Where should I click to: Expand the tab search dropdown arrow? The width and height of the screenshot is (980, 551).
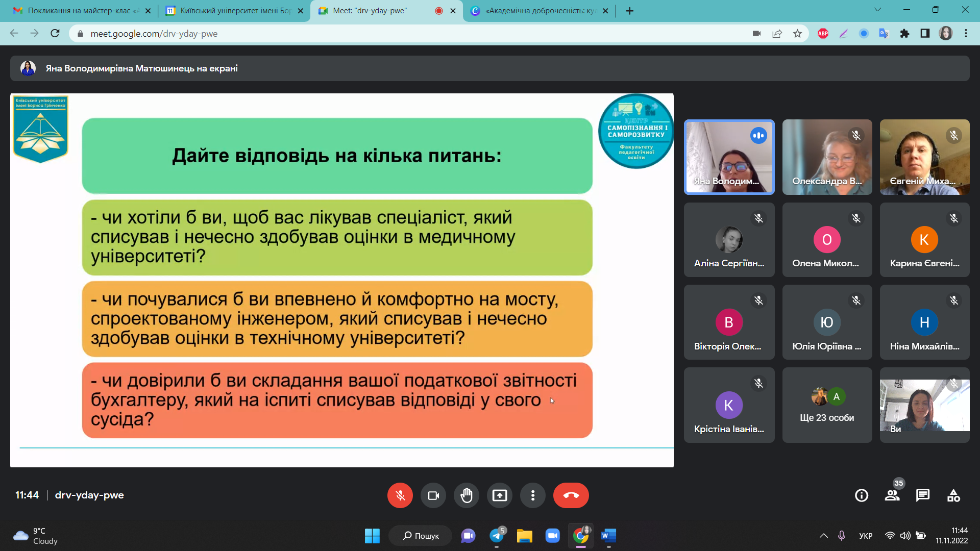877,10
